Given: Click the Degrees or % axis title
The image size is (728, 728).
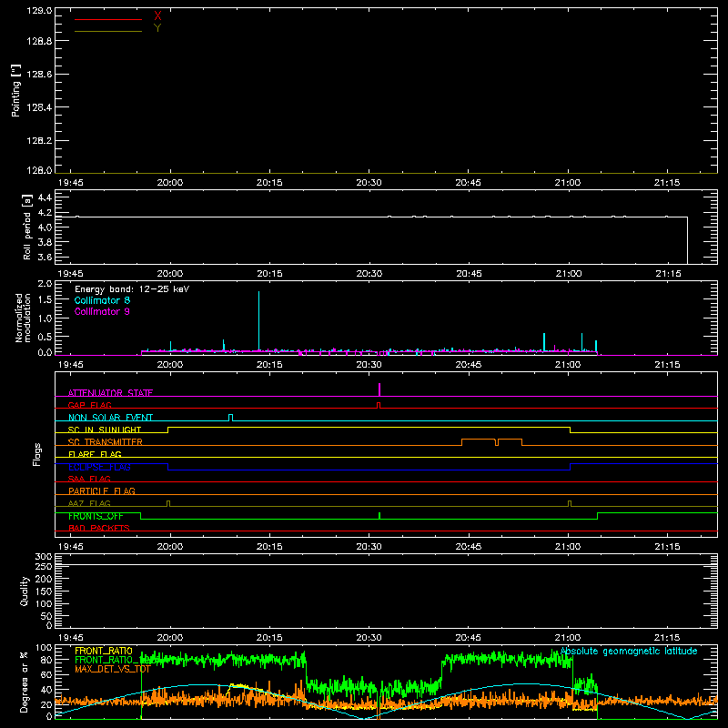Looking at the screenshot, I should (24, 682).
